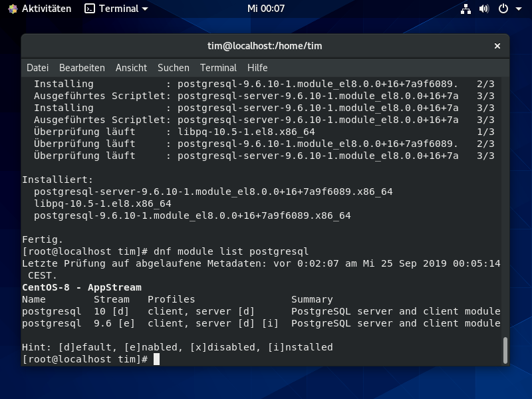
Task: Open the Terminal app menu in top bar
Action: pyautogui.click(x=116, y=9)
